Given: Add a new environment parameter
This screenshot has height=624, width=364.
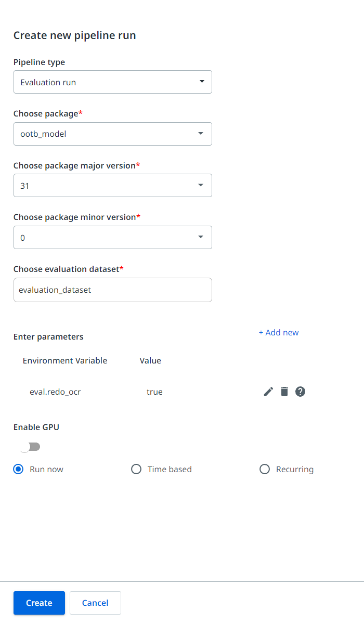Looking at the screenshot, I should click(279, 332).
